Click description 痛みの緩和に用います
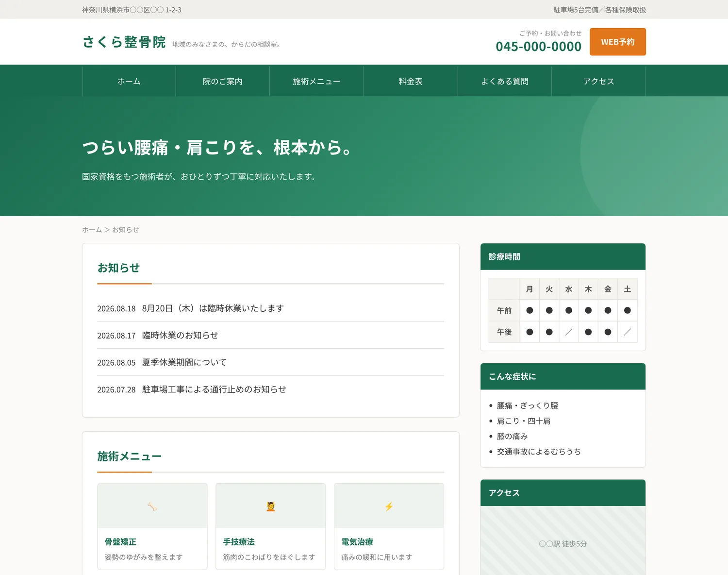The height and width of the screenshot is (575, 728). pyautogui.click(x=377, y=558)
